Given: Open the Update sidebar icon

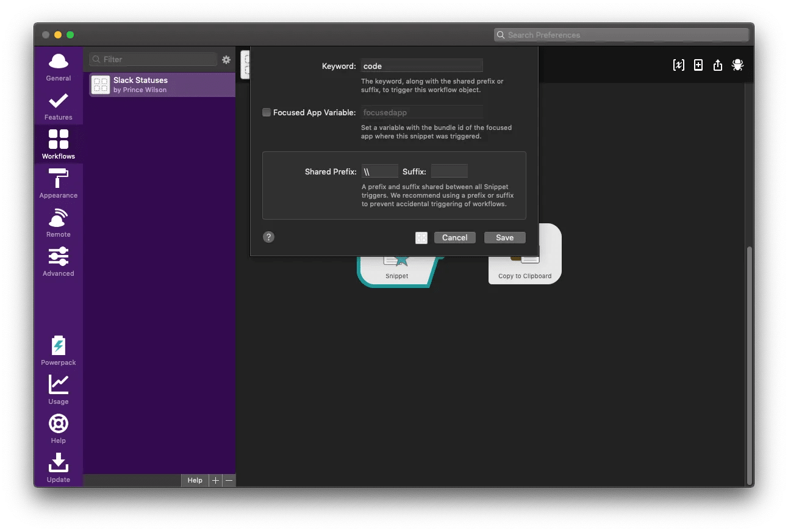Looking at the screenshot, I should click(58, 467).
